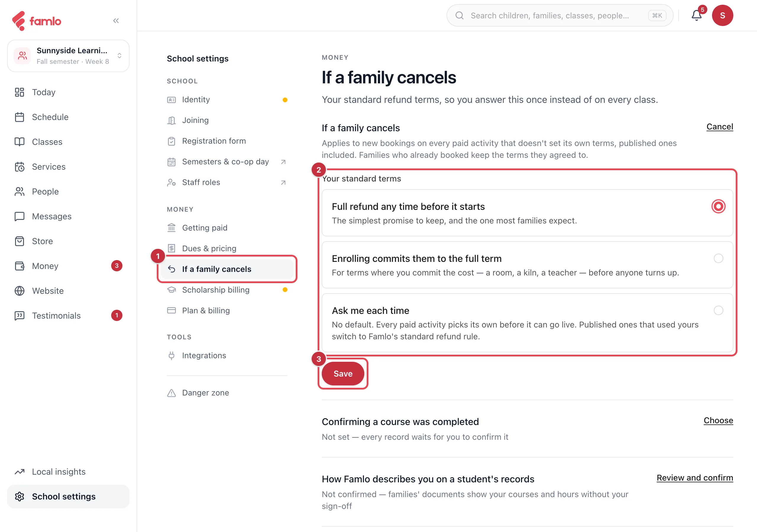The height and width of the screenshot is (532, 757).
Task: Open Today from the sidebar
Action: [68, 92]
